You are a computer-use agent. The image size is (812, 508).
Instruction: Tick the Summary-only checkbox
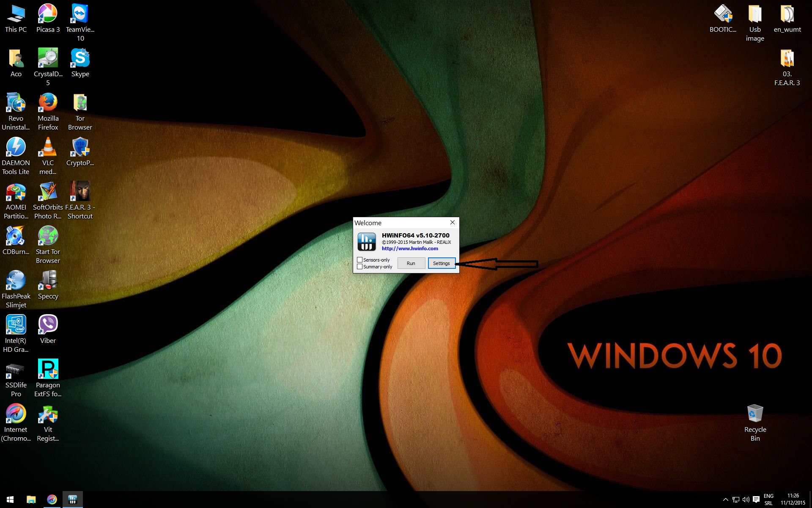(360, 267)
